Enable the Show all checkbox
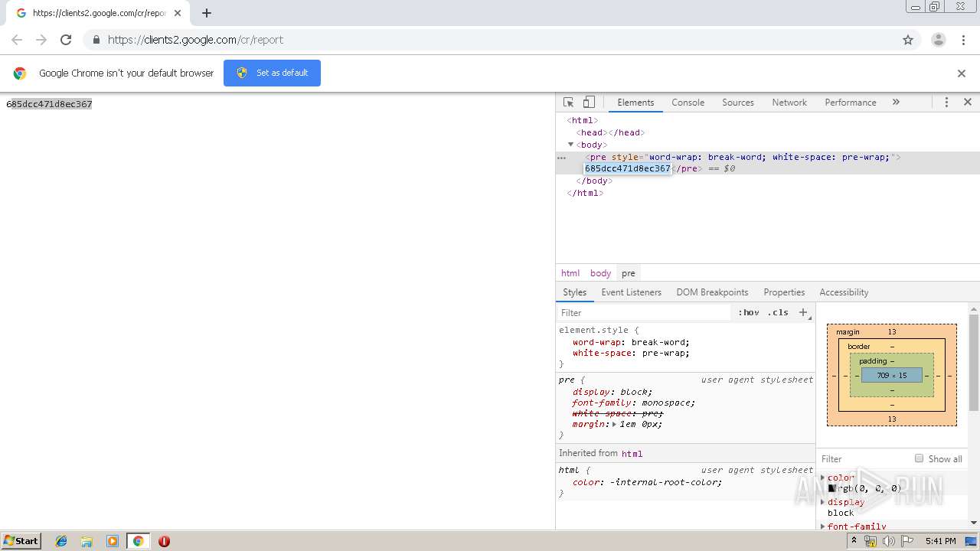The image size is (980, 551). click(x=919, y=458)
